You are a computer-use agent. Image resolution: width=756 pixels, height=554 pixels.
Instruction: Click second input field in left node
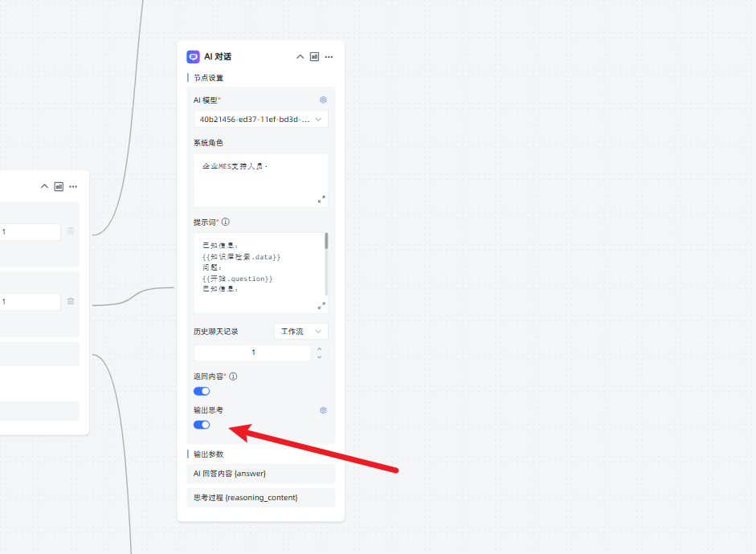(30, 302)
